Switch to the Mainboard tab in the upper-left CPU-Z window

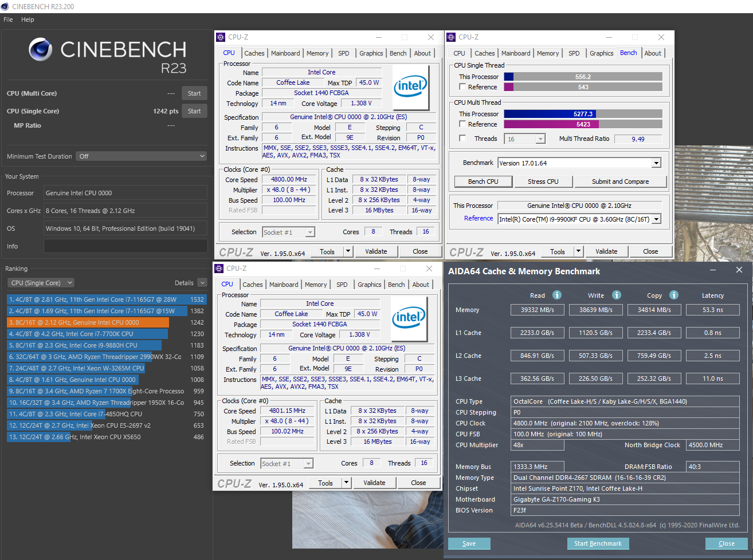click(x=285, y=53)
